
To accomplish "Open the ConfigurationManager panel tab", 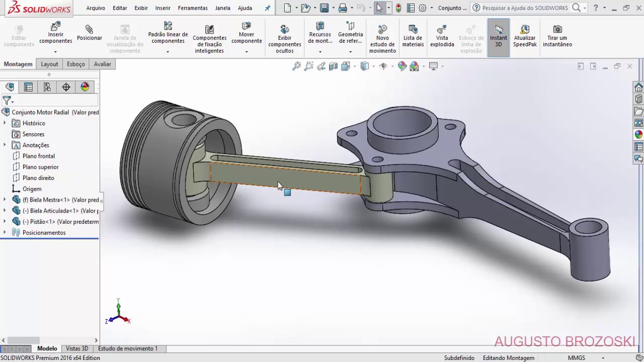I will (x=47, y=87).
